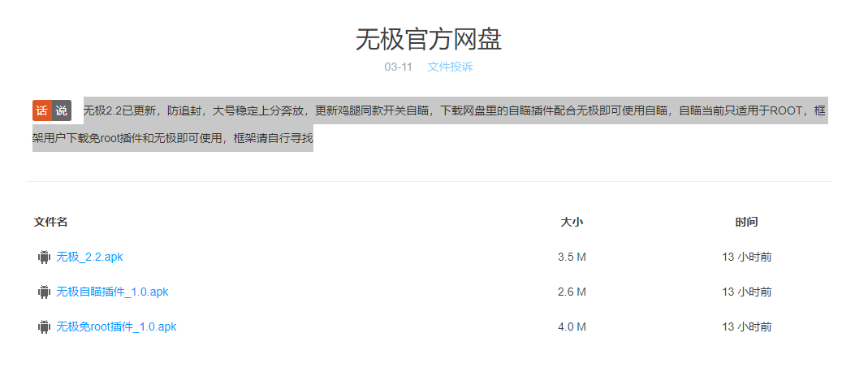868x372 pixels.
Task: Click the upload time of 无极自瞄插件_1.0.apk
Action: coord(746,292)
